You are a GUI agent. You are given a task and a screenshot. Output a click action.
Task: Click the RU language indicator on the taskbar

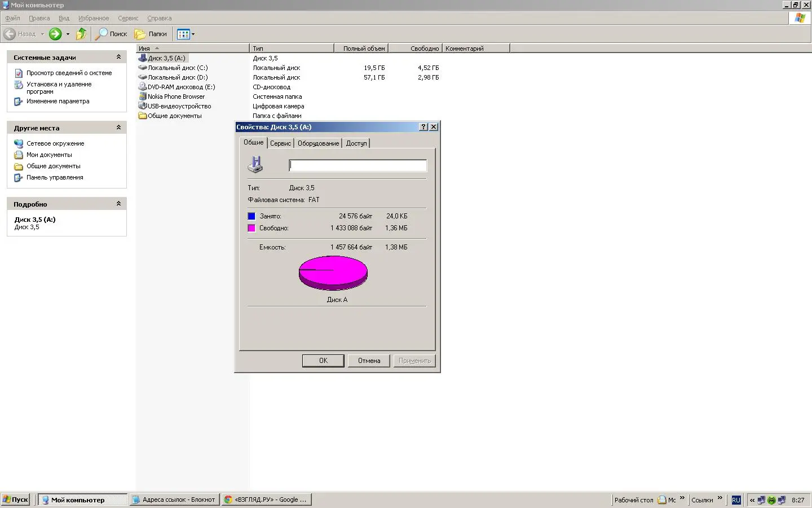pyautogui.click(x=736, y=500)
